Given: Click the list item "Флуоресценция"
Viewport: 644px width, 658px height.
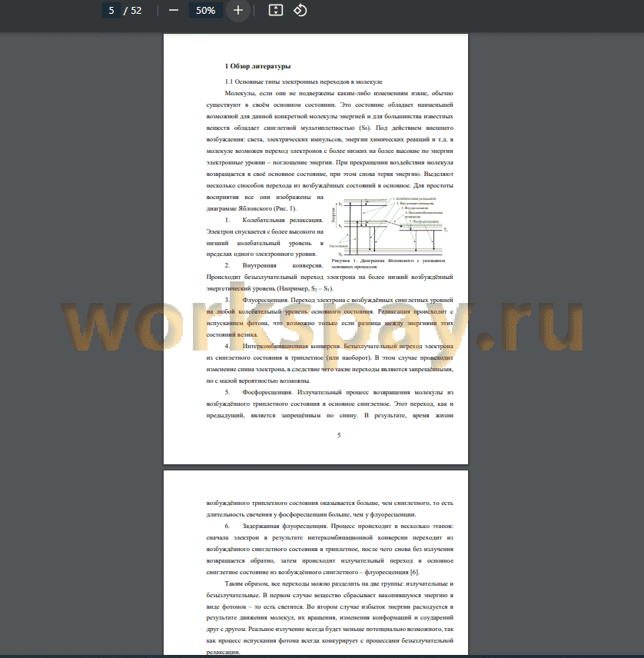Looking at the screenshot, I should tap(265, 300).
